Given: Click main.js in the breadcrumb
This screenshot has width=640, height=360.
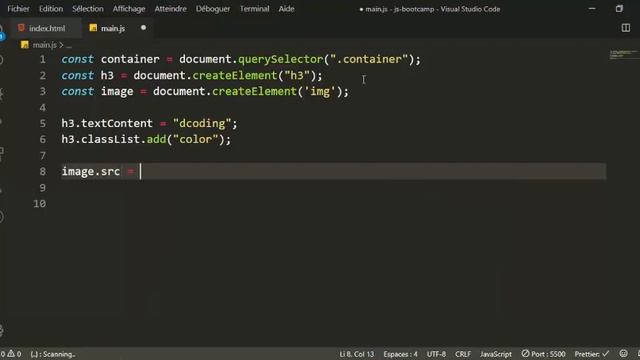Looking at the screenshot, I should point(44,45).
